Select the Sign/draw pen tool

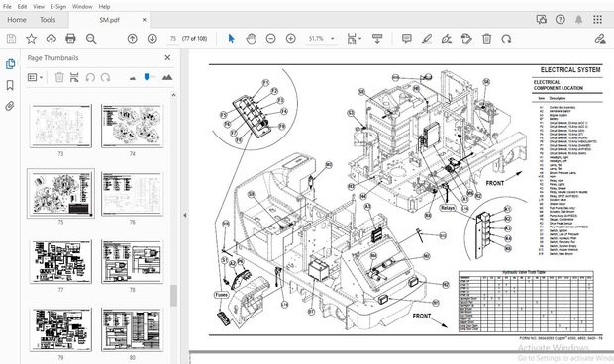click(x=447, y=39)
